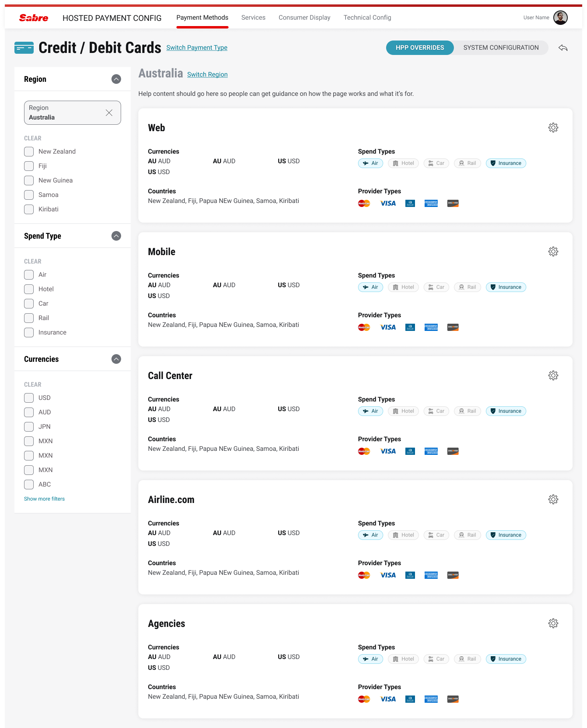The image size is (587, 728).
Task: Switch to HPP Overrides view
Action: (420, 48)
